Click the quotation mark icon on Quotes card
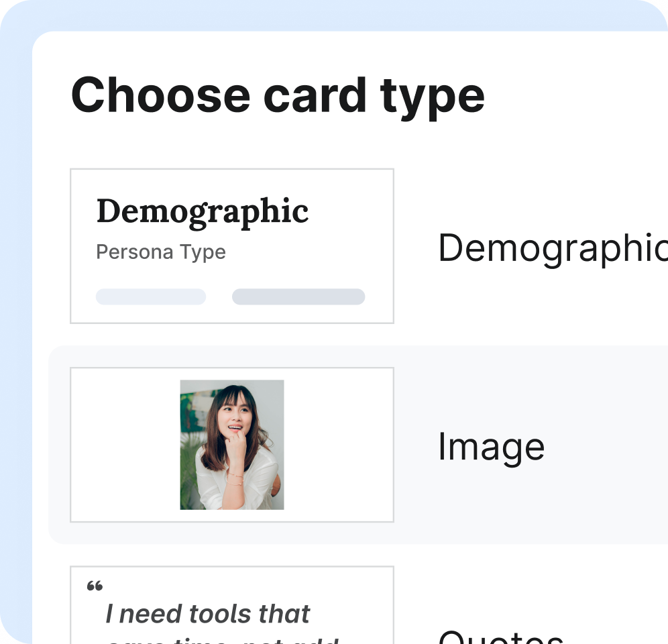 coord(93,586)
